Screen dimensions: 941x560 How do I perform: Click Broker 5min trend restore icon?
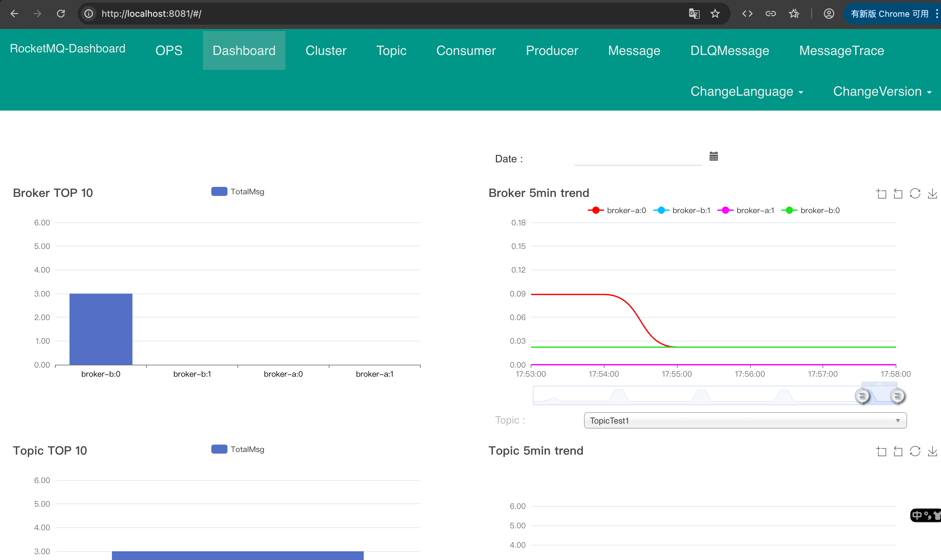tap(915, 194)
